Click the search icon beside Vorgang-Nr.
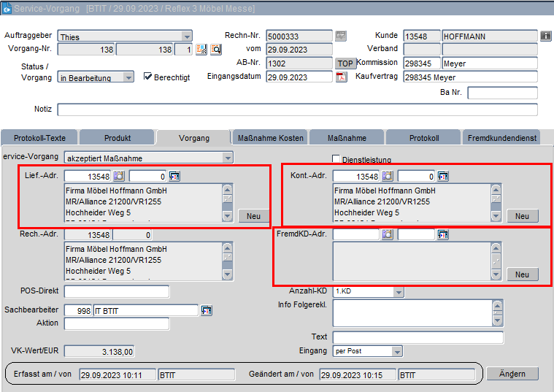Screen dimensions: 554x392 (x=215, y=50)
